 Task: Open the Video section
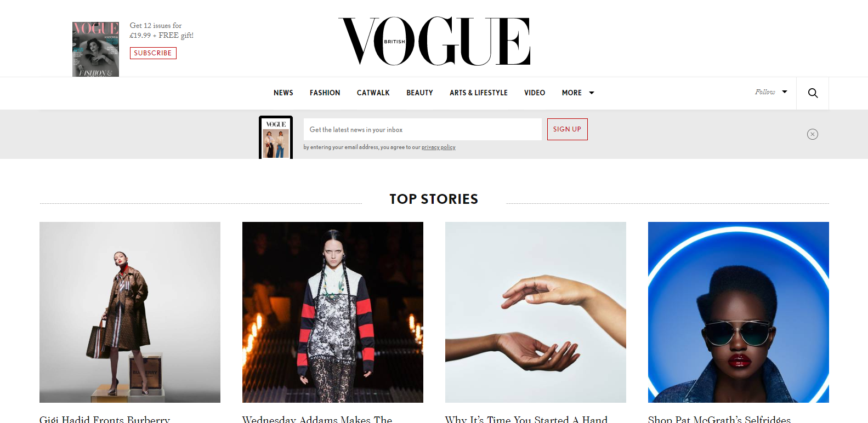(x=535, y=93)
